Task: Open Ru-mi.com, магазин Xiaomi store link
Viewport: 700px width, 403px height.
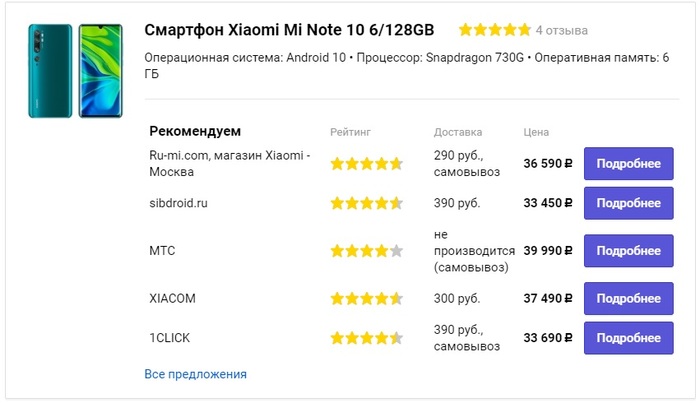Action: [230, 163]
